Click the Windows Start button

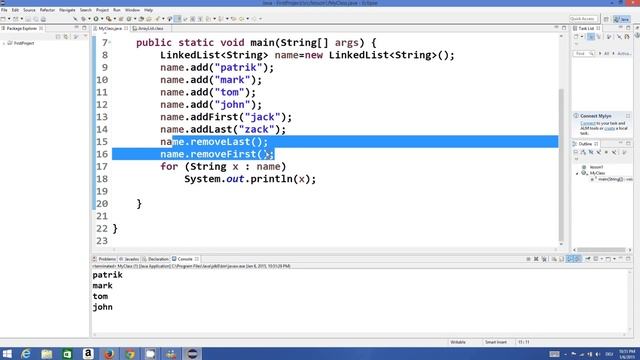click(x=7, y=354)
